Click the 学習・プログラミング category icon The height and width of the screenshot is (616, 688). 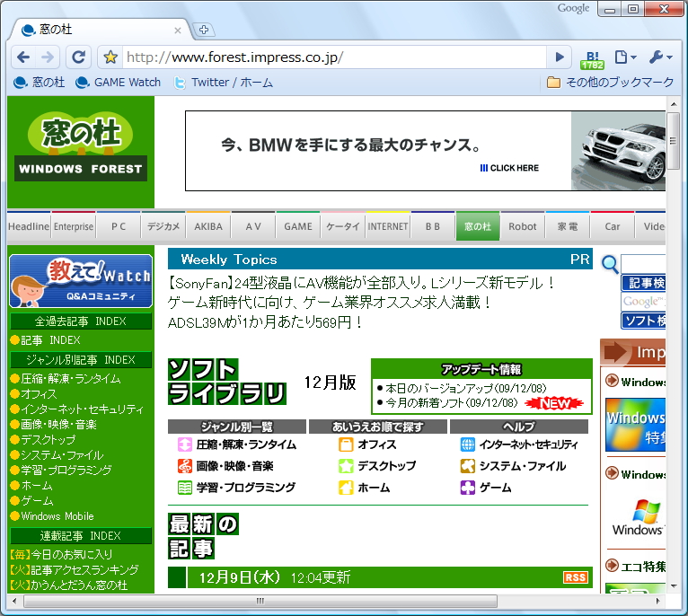pos(185,488)
